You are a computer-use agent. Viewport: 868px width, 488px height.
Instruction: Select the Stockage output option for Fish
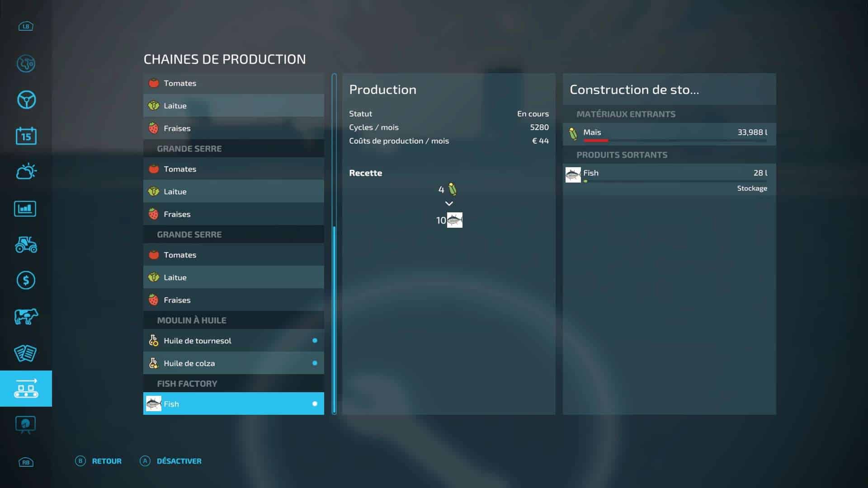click(x=752, y=188)
